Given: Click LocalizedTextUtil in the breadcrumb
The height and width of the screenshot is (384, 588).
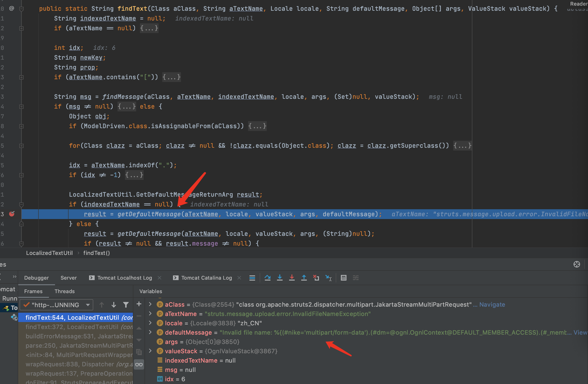Looking at the screenshot, I should pos(49,253).
